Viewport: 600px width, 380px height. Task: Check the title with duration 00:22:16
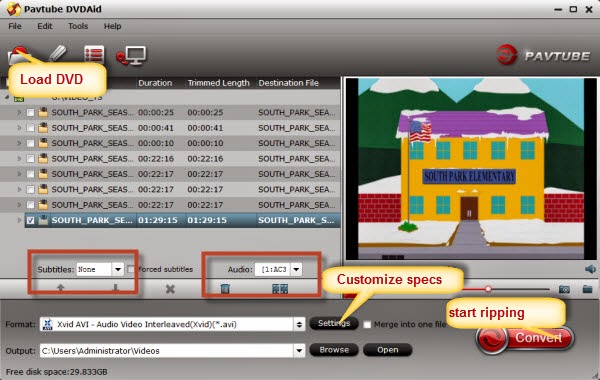(x=30, y=159)
